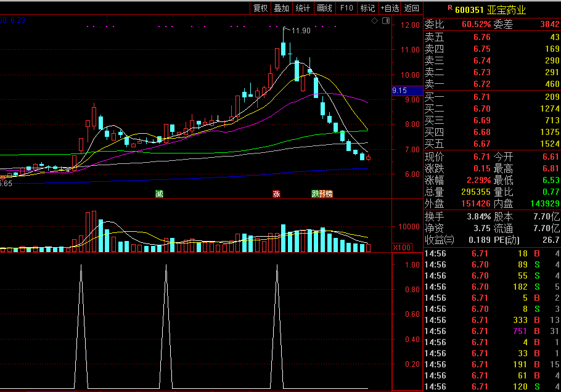Click the 委比 value 60.52%

coord(476,24)
